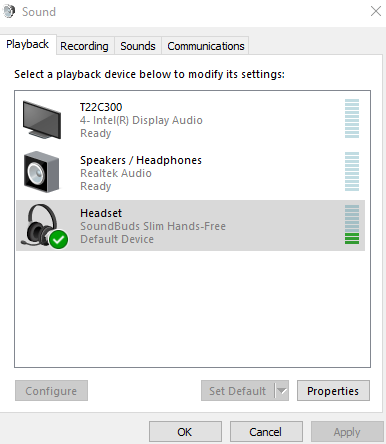The image size is (386, 444).
Task: Select the Realtek Audio device entry
Action: [x=191, y=172]
